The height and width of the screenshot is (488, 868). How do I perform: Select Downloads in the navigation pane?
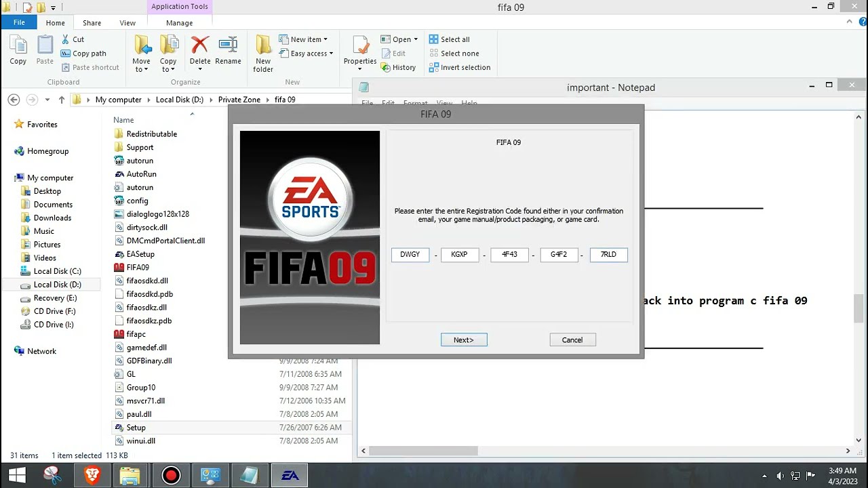tap(52, 218)
